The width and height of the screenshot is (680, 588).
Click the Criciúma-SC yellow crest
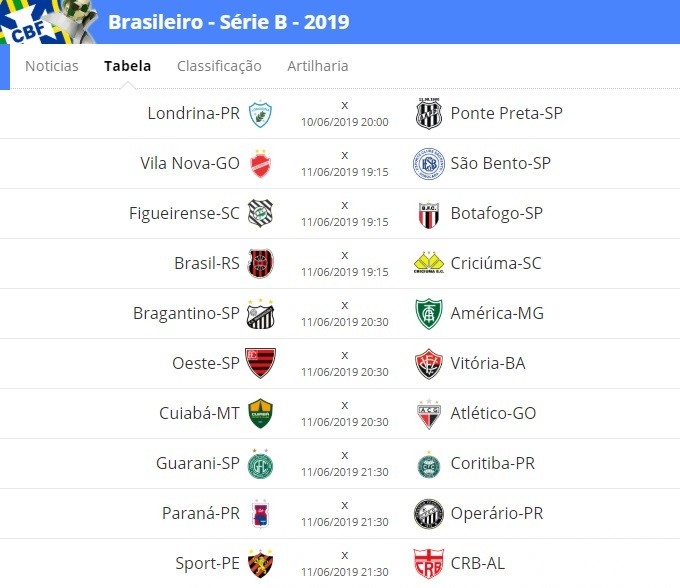(x=428, y=262)
